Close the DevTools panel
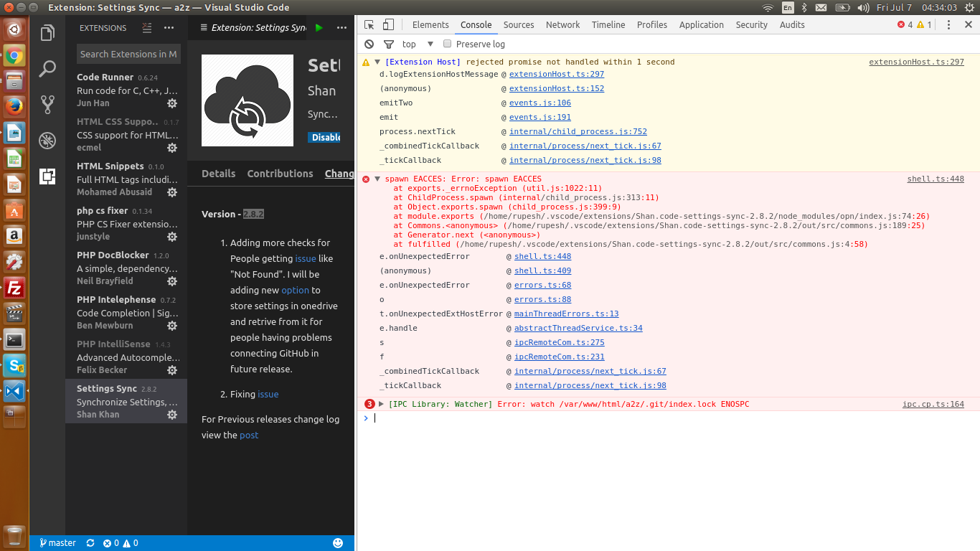 click(968, 24)
